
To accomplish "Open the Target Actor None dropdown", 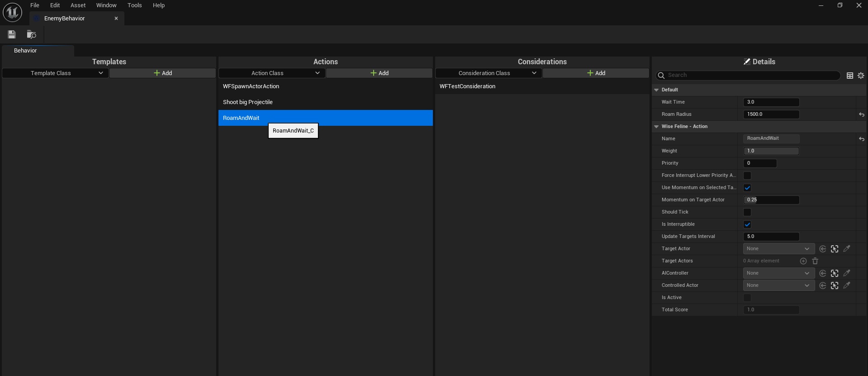I will 779,249.
